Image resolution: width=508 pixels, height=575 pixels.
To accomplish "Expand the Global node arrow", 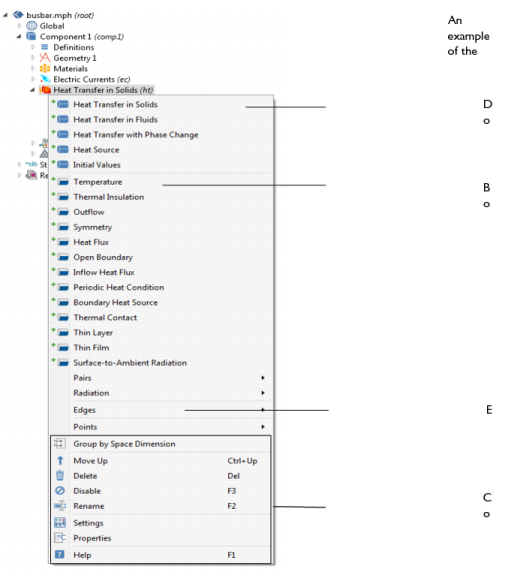I will pos(19,26).
